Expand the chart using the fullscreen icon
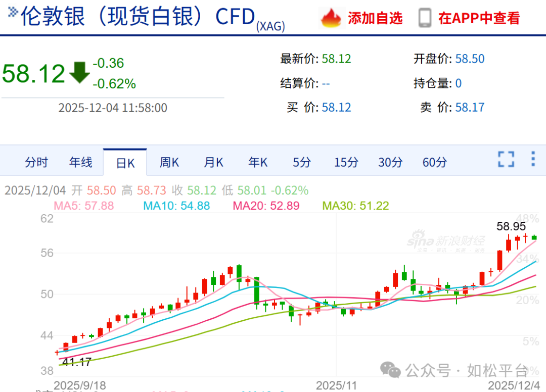Image resolution: width=546 pixels, height=392 pixels. [x=506, y=159]
